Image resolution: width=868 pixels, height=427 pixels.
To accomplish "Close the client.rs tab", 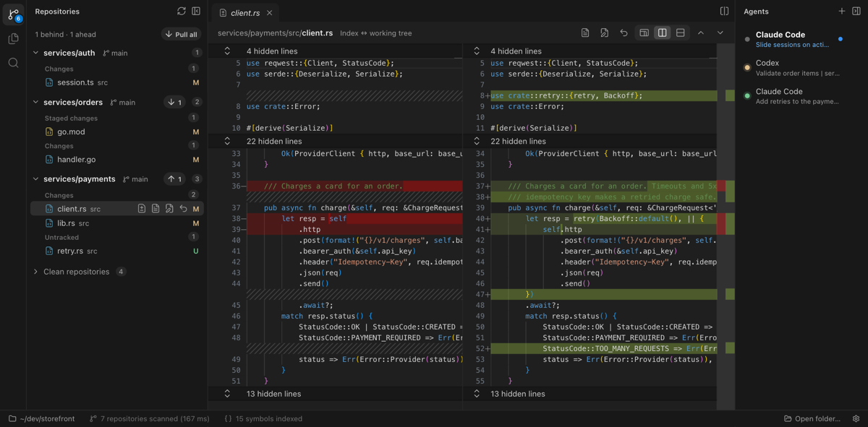I will click(x=270, y=13).
